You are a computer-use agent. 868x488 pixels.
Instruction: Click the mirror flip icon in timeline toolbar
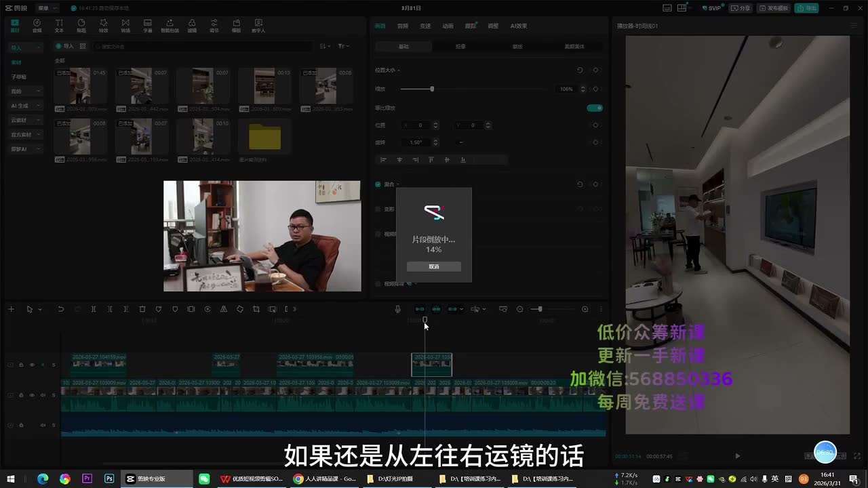click(224, 309)
